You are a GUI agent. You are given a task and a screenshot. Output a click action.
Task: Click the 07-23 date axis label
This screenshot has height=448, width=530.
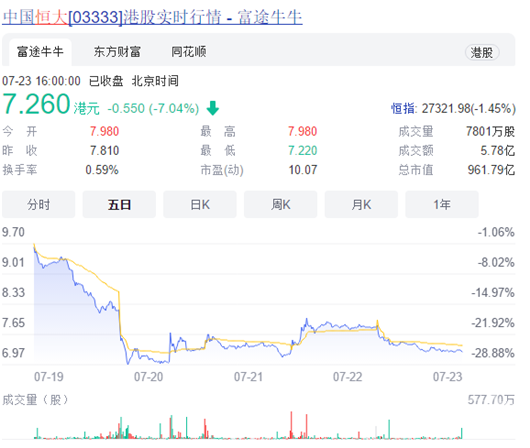click(448, 377)
